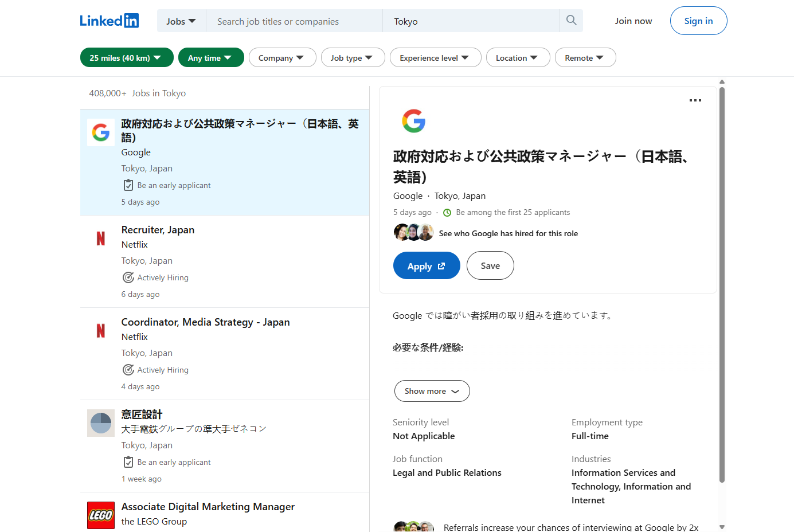Click the Tokyo location field
The height and width of the screenshot is (532, 794).
click(x=471, y=21)
